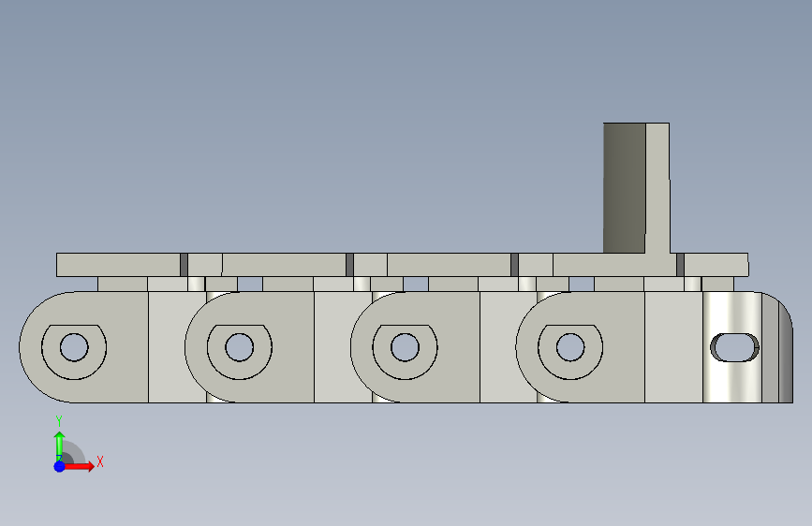Click the red X axis arrow
Image resolution: width=812 pixels, height=526 pixels.
pyautogui.click(x=79, y=466)
